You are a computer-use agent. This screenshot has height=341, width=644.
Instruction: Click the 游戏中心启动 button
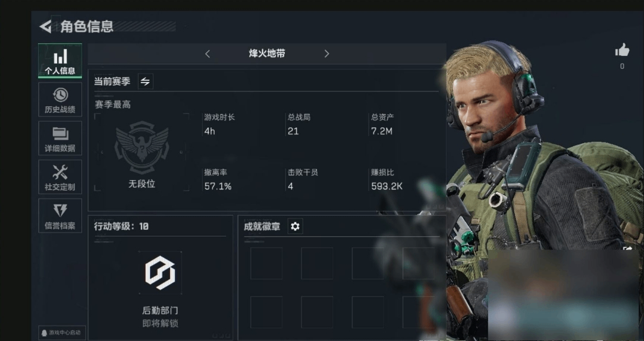(x=62, y=332)
